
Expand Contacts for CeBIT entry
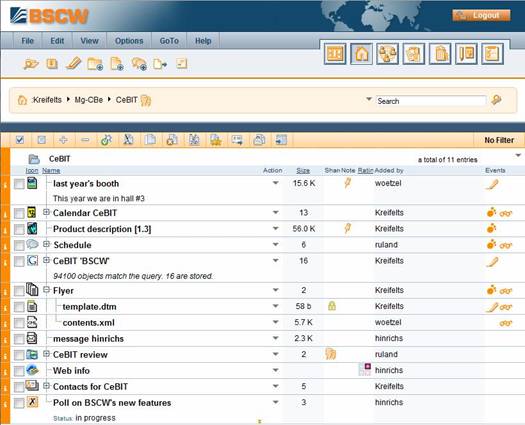(47, 386)
